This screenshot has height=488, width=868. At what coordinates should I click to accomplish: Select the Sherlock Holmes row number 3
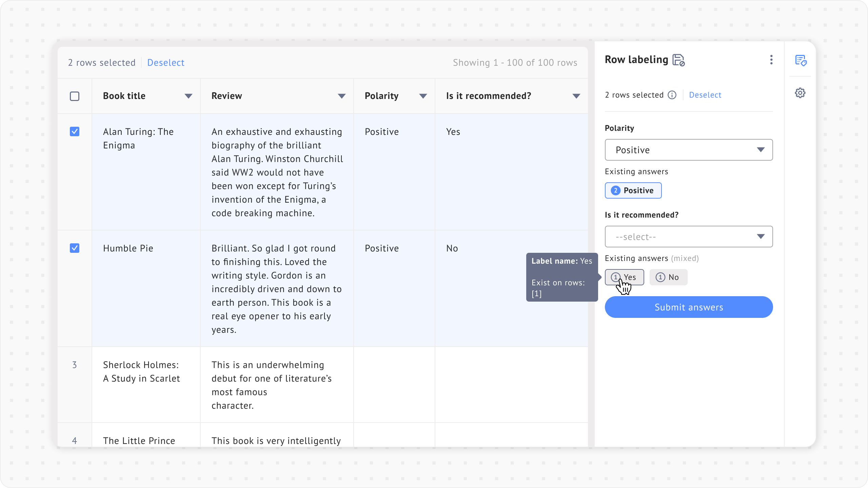(75, 365)
